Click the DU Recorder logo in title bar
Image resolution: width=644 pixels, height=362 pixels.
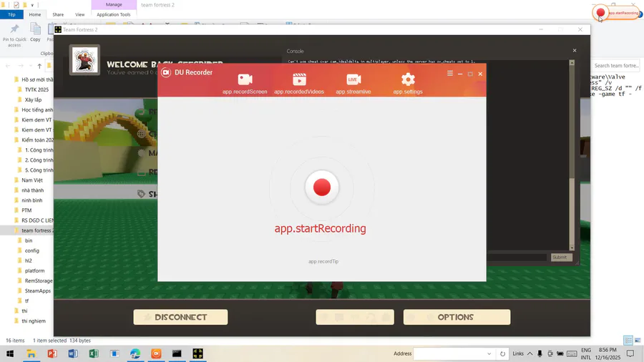(x=166, y=72)
